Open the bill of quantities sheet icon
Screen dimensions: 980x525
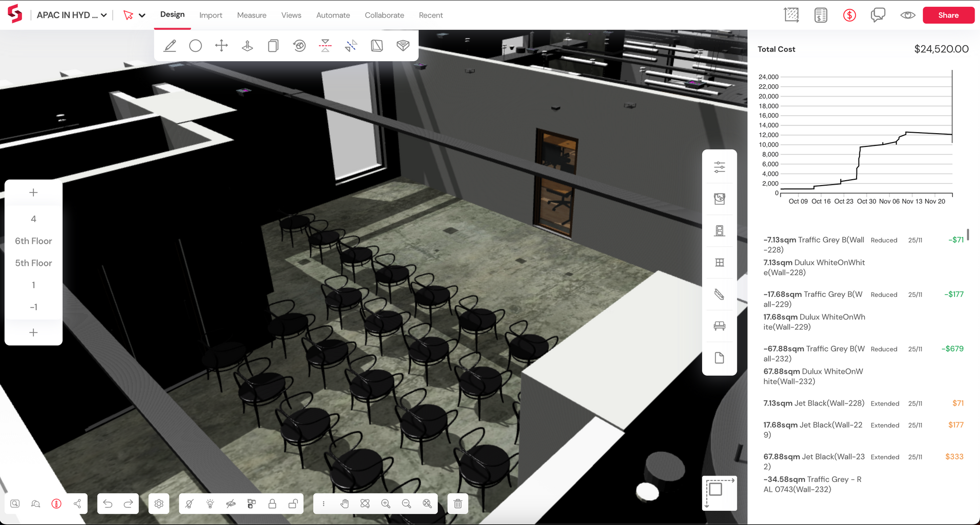click(821, 15)
